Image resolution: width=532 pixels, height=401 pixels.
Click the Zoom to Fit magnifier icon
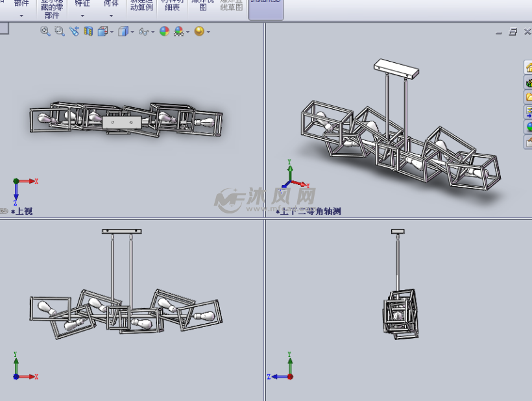(45, 31)
